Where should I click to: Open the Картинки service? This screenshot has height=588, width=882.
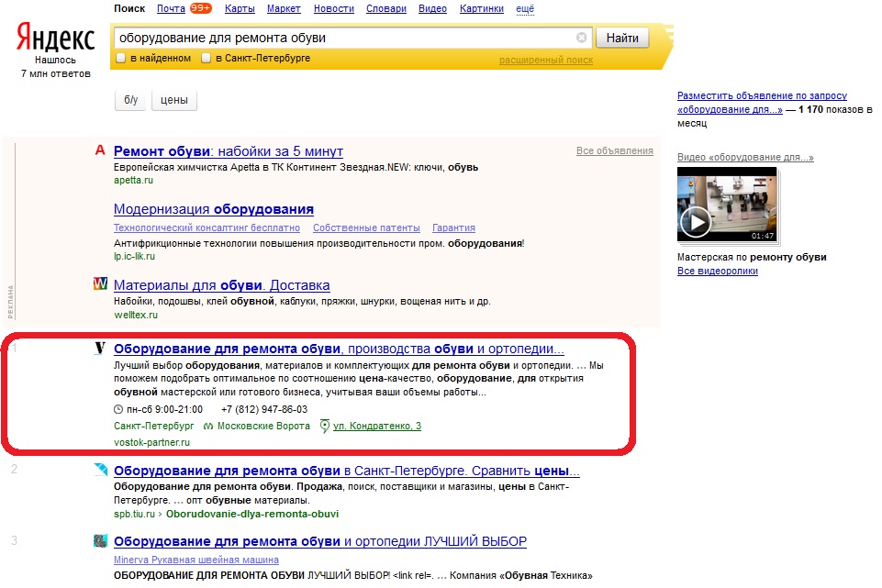click(482, 8)
